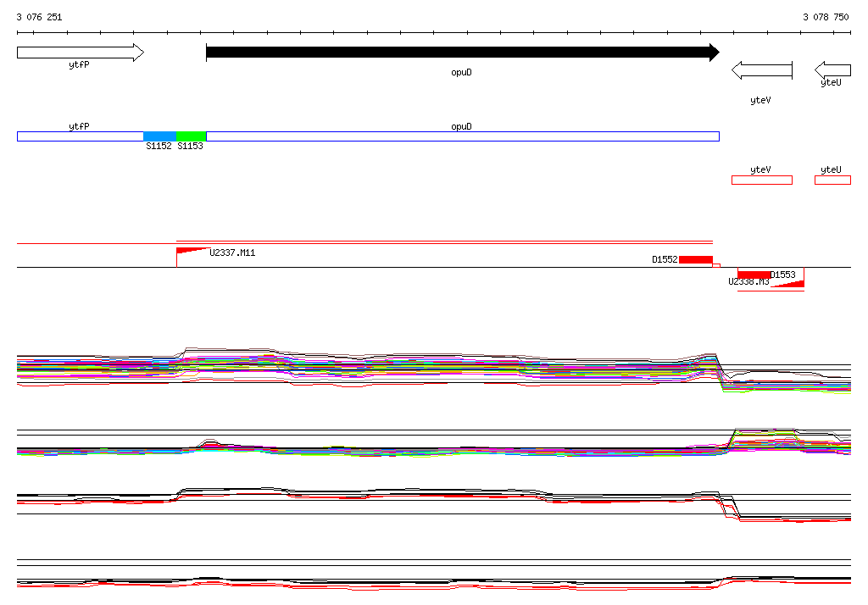Image resolution: width=868 pixels, height=605 pixels.
Task: Click the yteV red-outlined box
Action: (x=762, y=180)
